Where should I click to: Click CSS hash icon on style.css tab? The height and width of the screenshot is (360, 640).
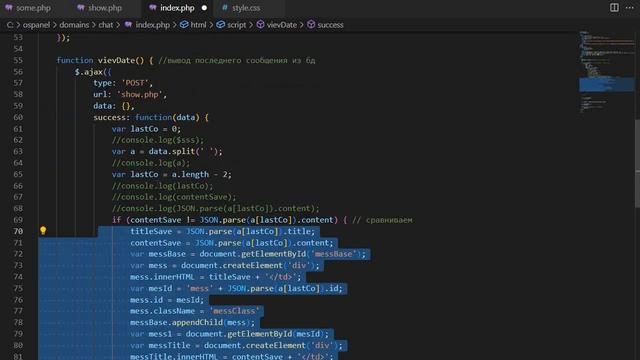coord(225,8)
